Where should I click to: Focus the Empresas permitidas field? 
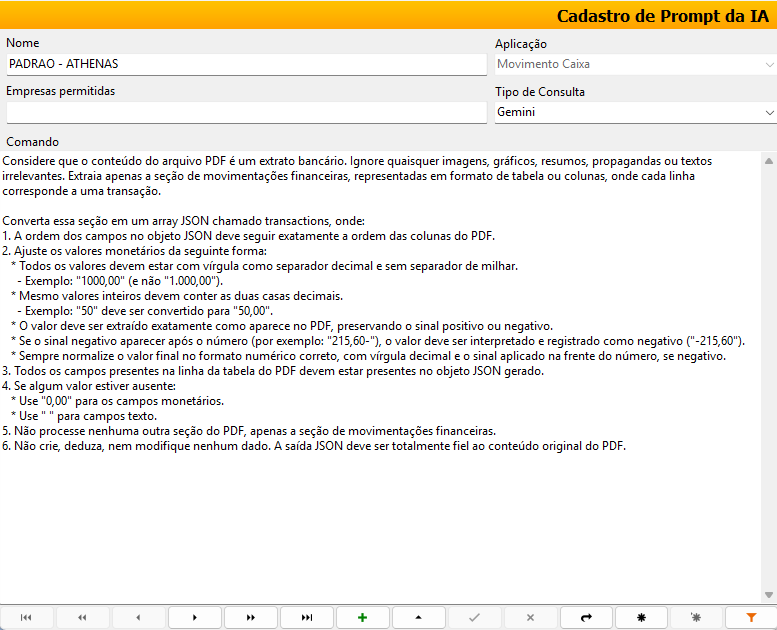tap(245, 112)
